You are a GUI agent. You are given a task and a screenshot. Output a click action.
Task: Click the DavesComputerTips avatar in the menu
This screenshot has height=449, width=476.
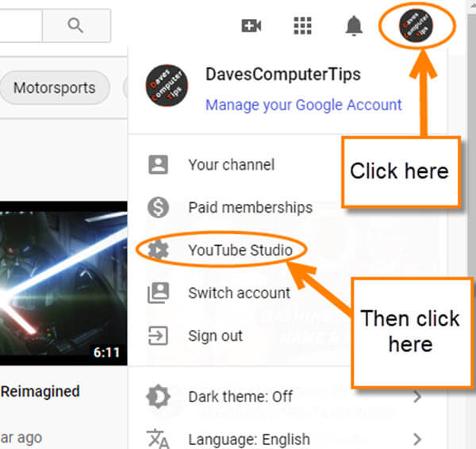click(x=167, y=86)
